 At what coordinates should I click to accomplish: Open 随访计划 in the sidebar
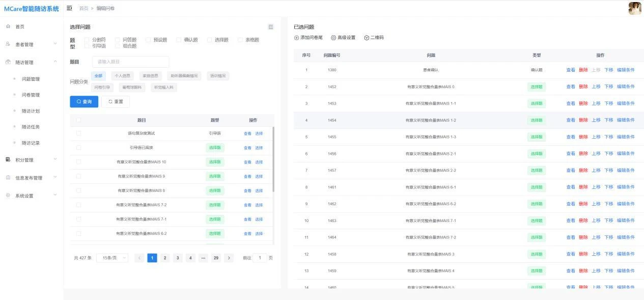[31, 111]
